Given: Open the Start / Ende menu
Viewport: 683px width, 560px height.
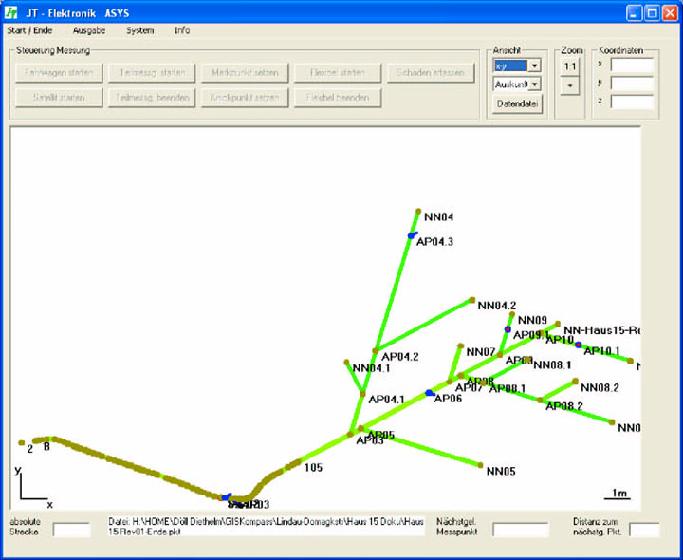Looking at the screenshot, I should (x=29, y=30).
